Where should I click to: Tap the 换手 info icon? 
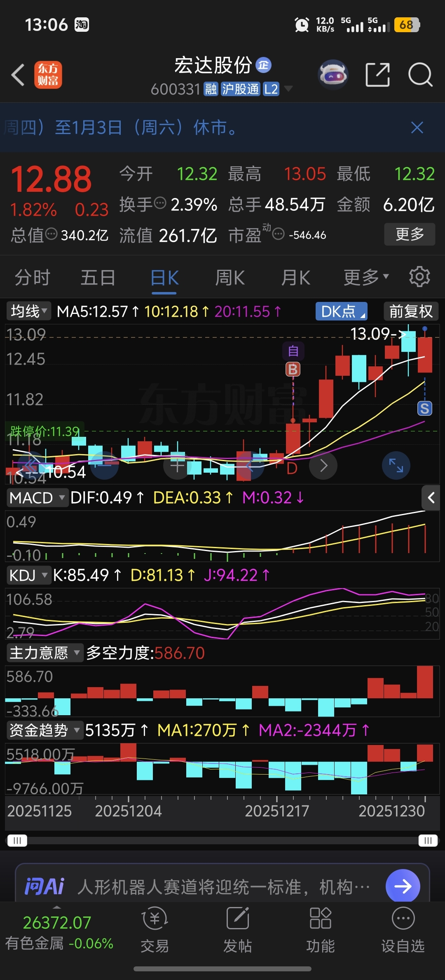160,203
